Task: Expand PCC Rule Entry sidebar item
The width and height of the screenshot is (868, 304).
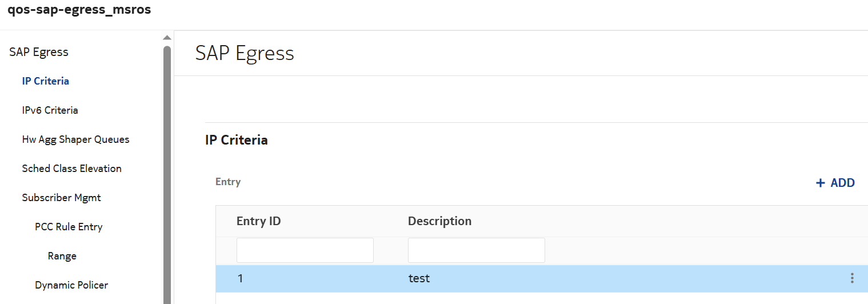Action: [x=69, y=227]
